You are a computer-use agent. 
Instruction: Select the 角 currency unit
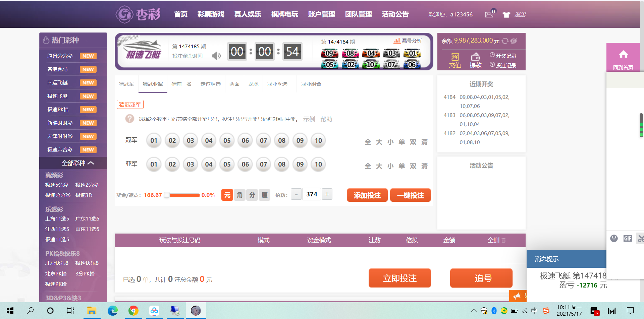(239, 195)
